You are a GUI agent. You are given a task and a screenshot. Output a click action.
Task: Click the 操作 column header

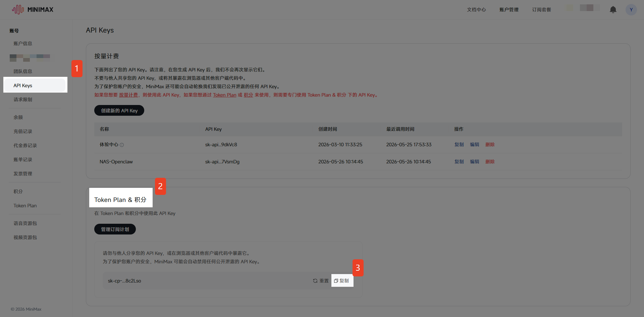click(x=459, y=129)
